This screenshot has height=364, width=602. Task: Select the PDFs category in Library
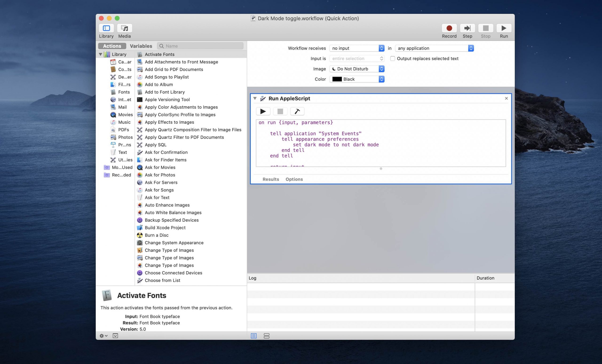pos(120,130)
